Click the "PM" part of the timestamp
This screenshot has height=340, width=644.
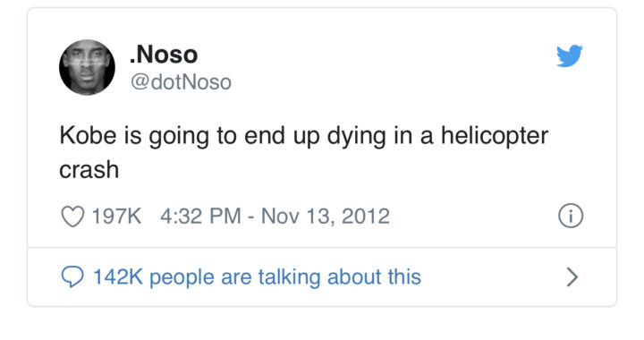tap(225, 216)
